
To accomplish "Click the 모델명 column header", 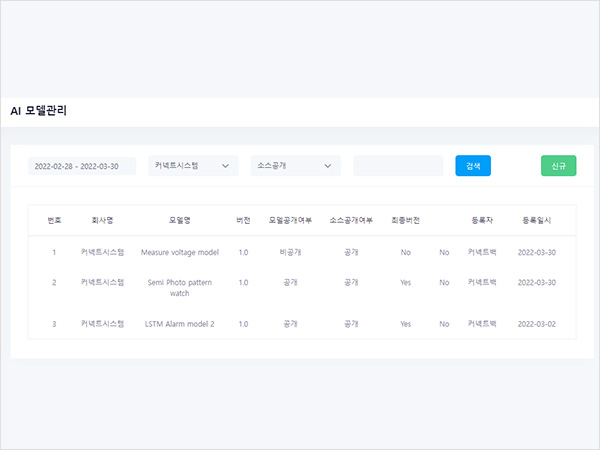I will [179, 220].
